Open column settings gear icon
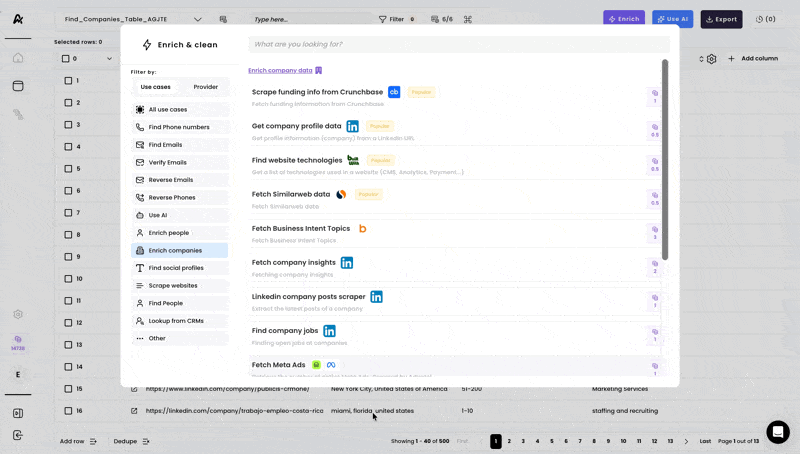Viewport: 800px width, 454px height. click(712, 59)
